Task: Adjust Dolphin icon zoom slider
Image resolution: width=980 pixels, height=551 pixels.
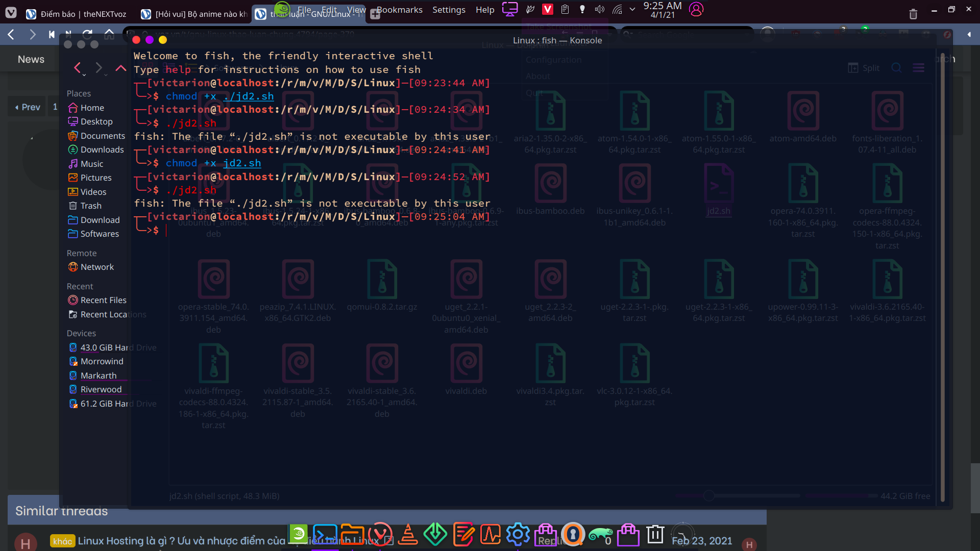Action: point(708,495)
